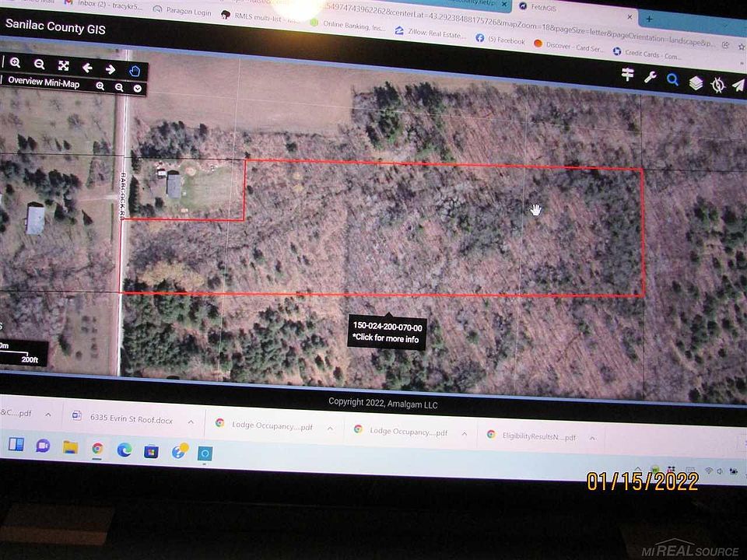Click the volume speaker tray icon
This screenshot has height=560, width=747.
click(x=719, y=471)
